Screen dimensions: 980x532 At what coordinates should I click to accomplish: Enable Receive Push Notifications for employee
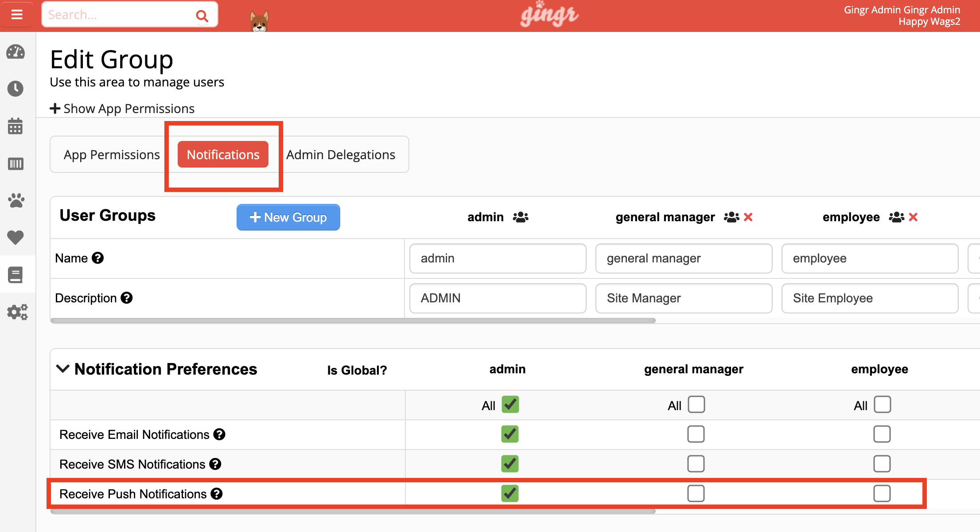pos(882,493)
